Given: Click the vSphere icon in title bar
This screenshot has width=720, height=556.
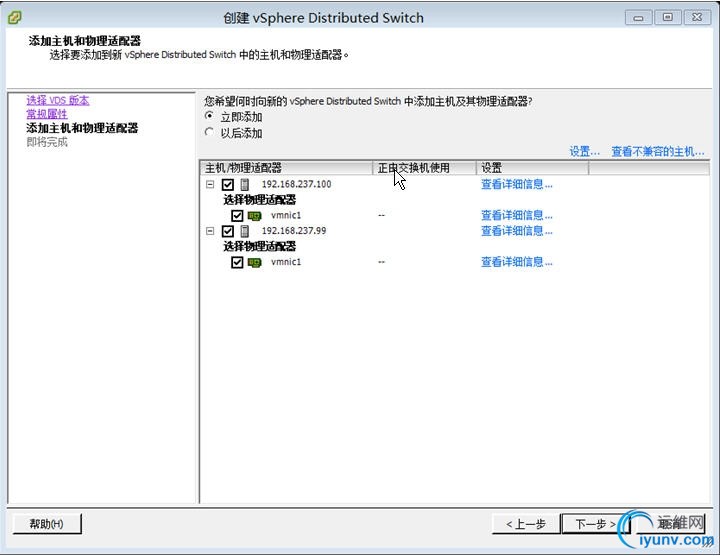Looking at the screenshot, I should tap(14, 18).
